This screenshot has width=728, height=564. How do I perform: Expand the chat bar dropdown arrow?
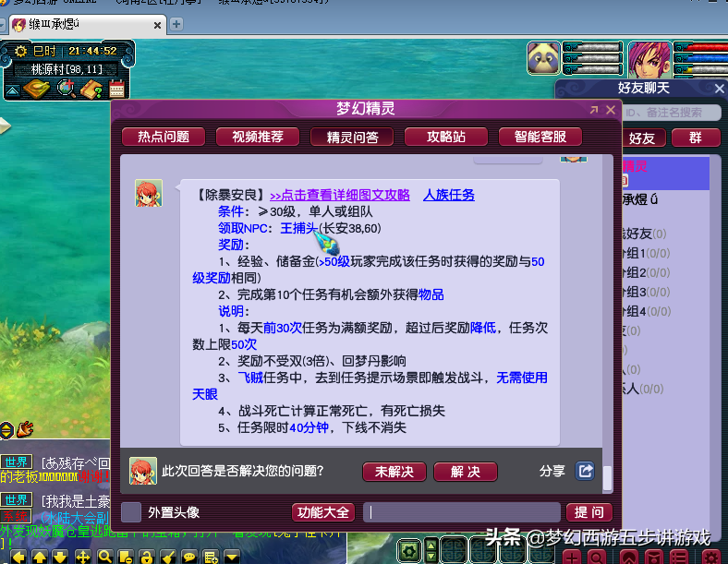coord(232,557)
